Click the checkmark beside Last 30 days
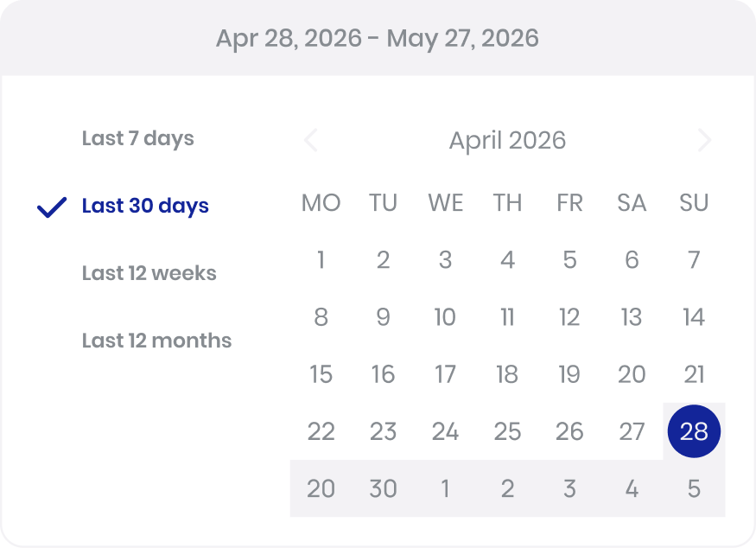Image resolution: width=756 pixels, height=548 pixels. (51, 206)
